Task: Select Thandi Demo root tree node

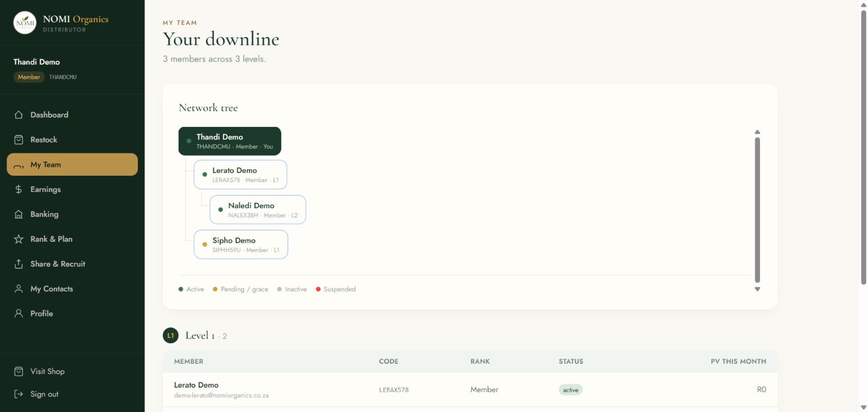Action: click(230, 141)
